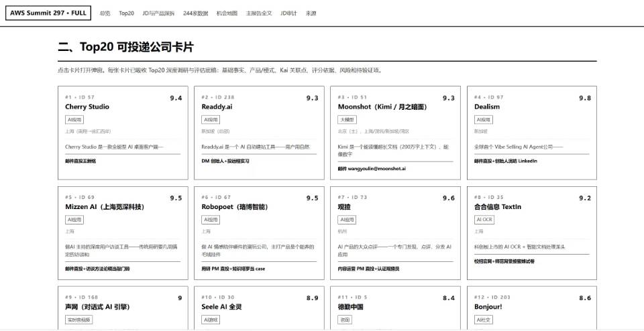Click the 9.6 score on 观猹 card

pos(449,198)
